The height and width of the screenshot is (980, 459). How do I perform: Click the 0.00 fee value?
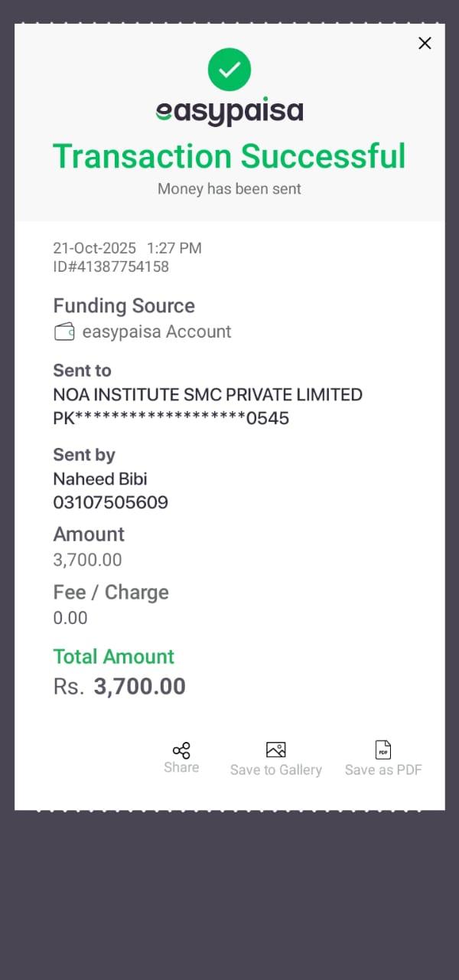click(x=70, y=618)
